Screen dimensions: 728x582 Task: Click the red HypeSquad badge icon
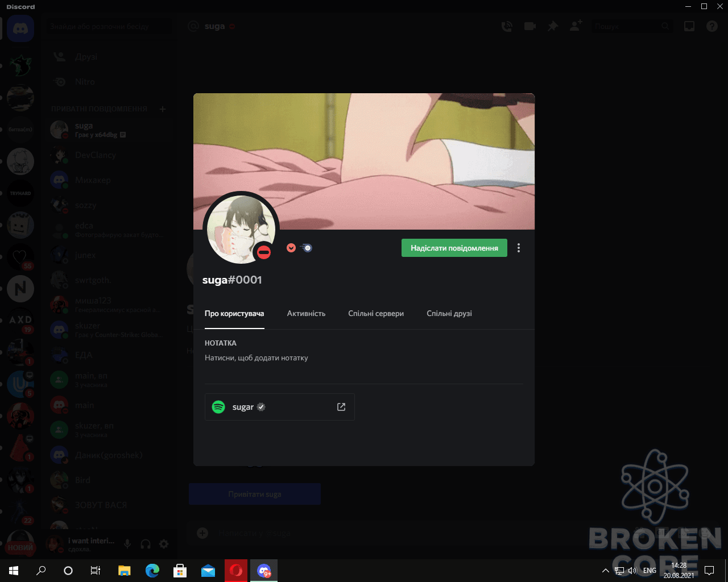[291, 248]
